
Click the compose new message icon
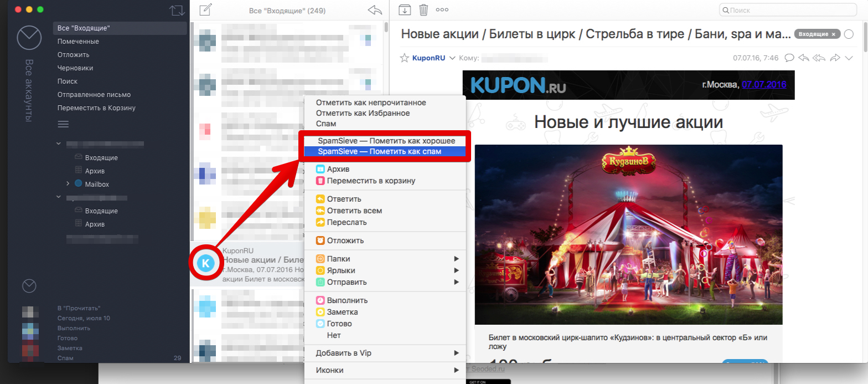point(205,9)
